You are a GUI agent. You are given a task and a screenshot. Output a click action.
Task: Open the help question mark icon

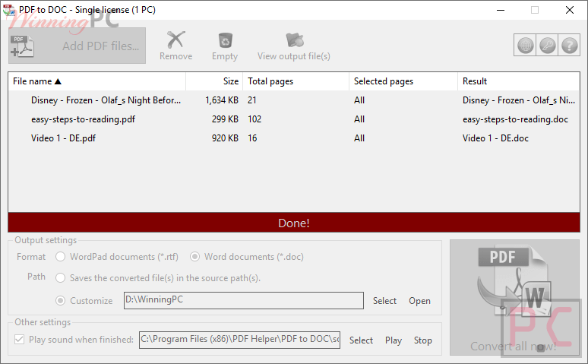(x=569, y=46)
